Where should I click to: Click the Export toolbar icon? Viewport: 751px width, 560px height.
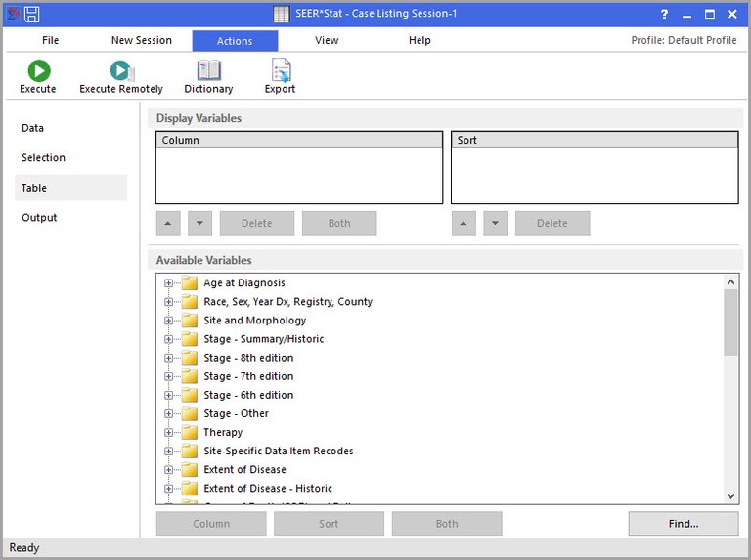[280, 70]
